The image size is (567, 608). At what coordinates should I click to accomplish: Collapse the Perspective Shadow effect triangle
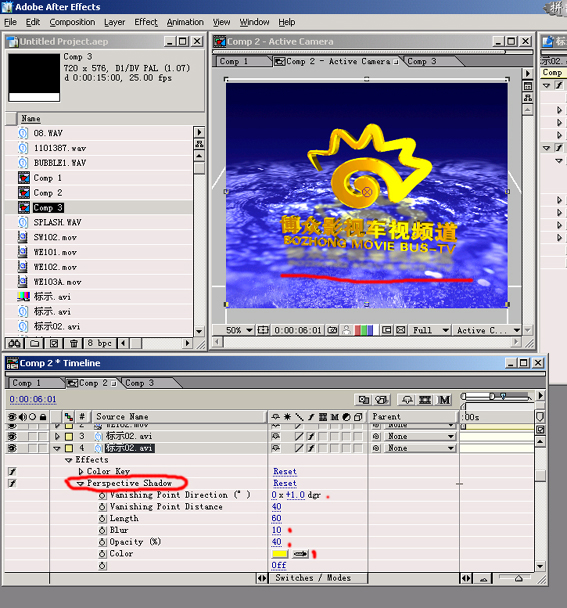pyautogui.click(x=80, y=484)
